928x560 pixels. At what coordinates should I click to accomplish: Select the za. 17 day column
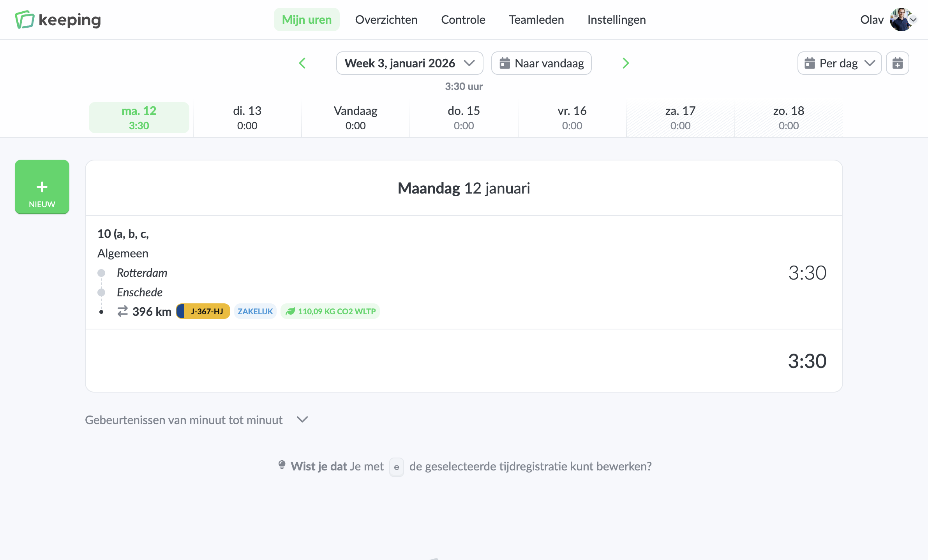[680, 118]
